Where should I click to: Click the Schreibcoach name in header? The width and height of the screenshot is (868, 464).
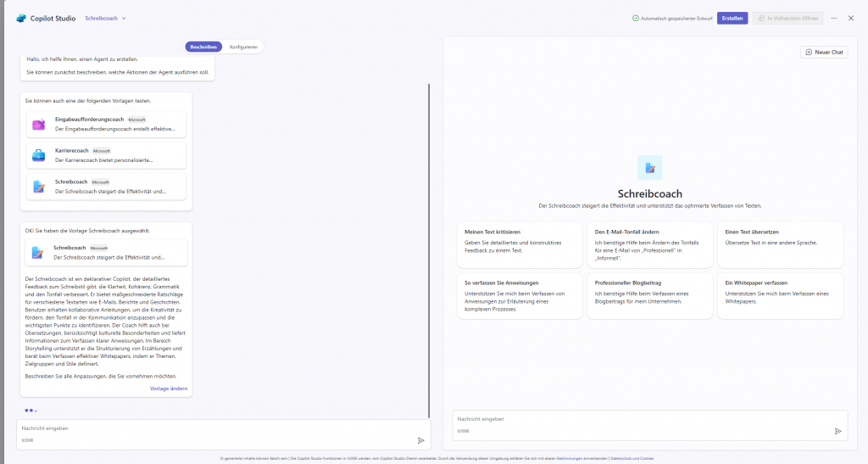click(x=102, y=19)
